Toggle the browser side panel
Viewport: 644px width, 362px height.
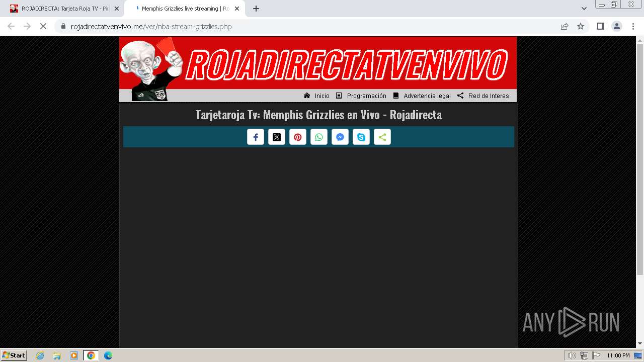tap(601, 26)
